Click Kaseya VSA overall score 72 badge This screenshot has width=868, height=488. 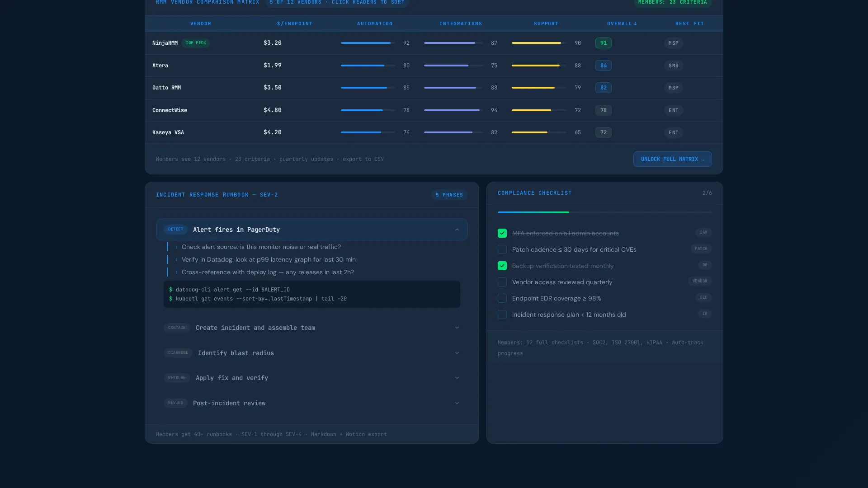click(604, 132)
